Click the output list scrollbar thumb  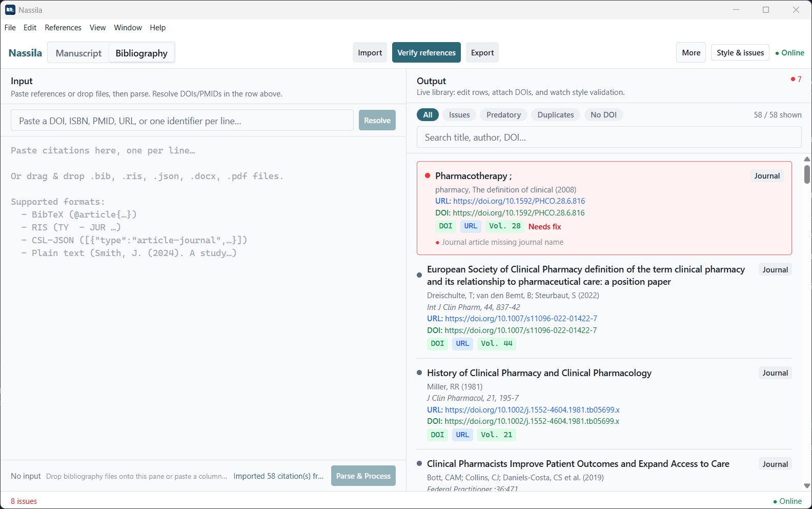tap(807, 174)
